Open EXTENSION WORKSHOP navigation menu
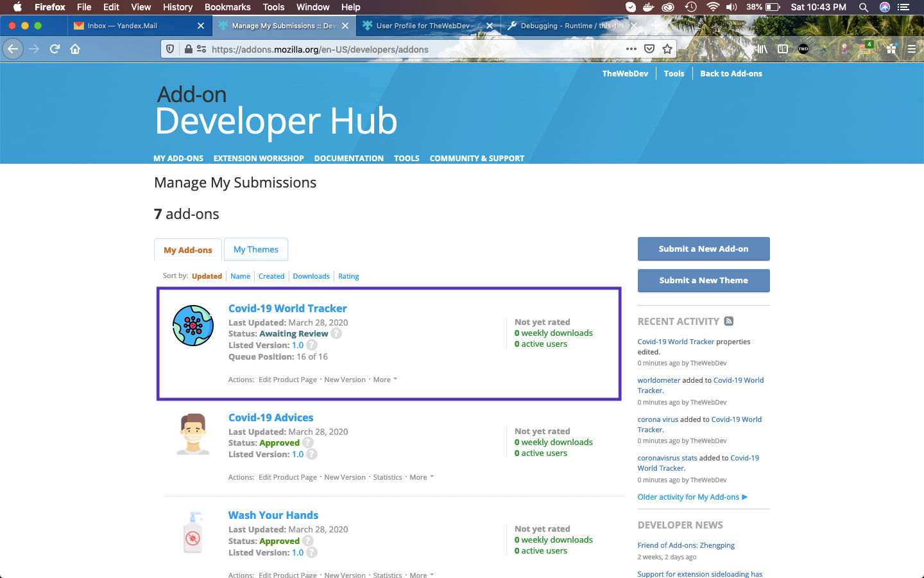 click(259, 158)
